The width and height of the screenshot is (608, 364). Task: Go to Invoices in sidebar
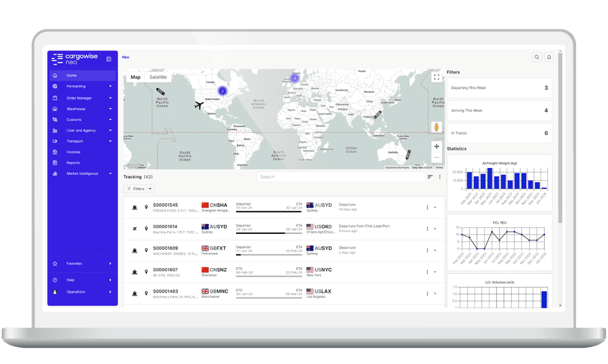pos(73,152)
